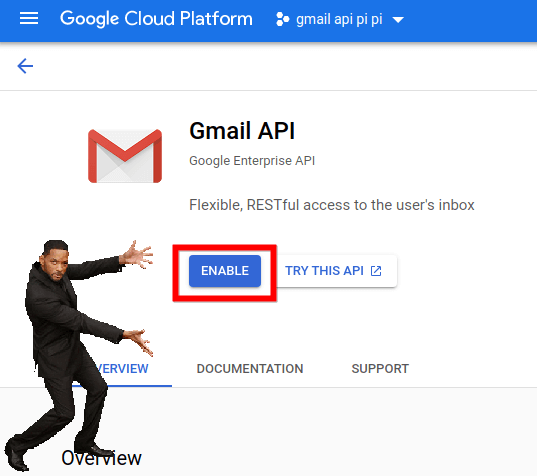Click the external link icon beside TRY THIS API

(376, 271)
